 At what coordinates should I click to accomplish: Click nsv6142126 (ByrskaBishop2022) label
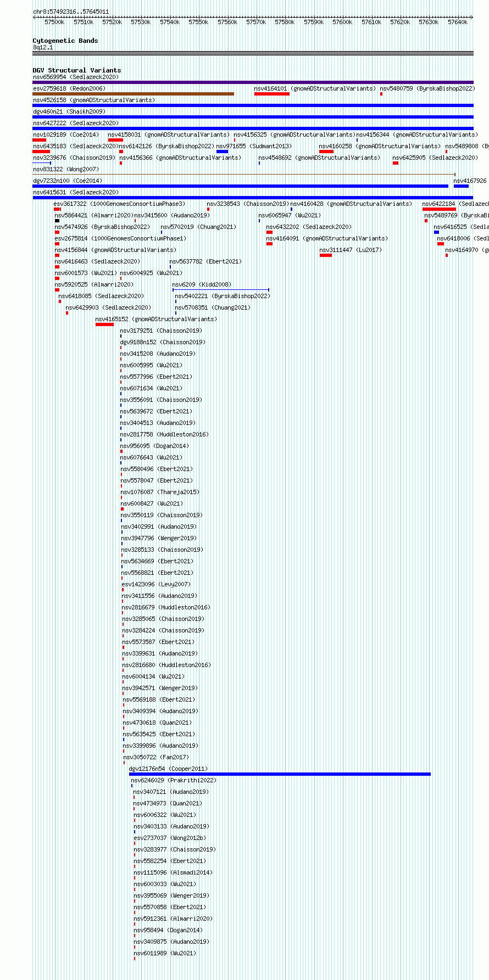167,146
